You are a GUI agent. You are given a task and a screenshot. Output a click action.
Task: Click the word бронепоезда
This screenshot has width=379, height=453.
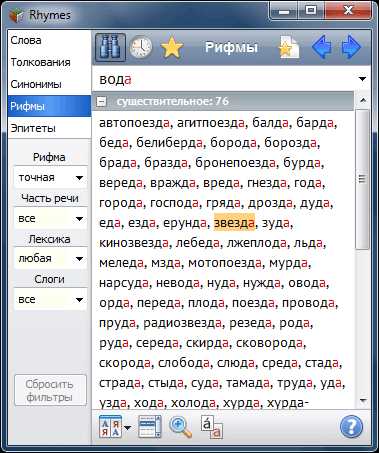[x=236, y=163]
